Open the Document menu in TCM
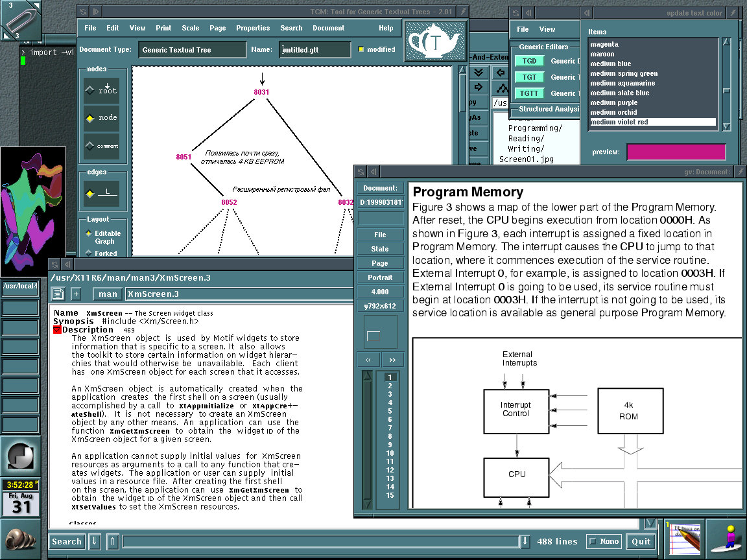 (328, 28)
